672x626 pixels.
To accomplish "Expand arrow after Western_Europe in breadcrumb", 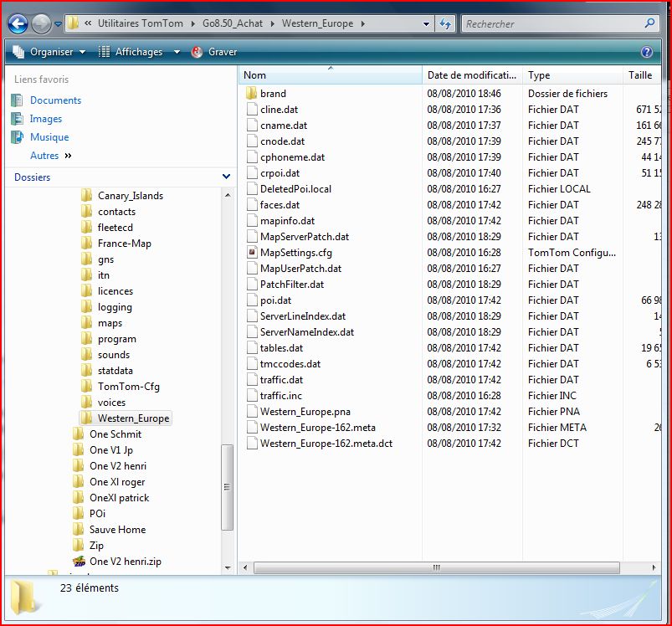I will tap(363, 24).
